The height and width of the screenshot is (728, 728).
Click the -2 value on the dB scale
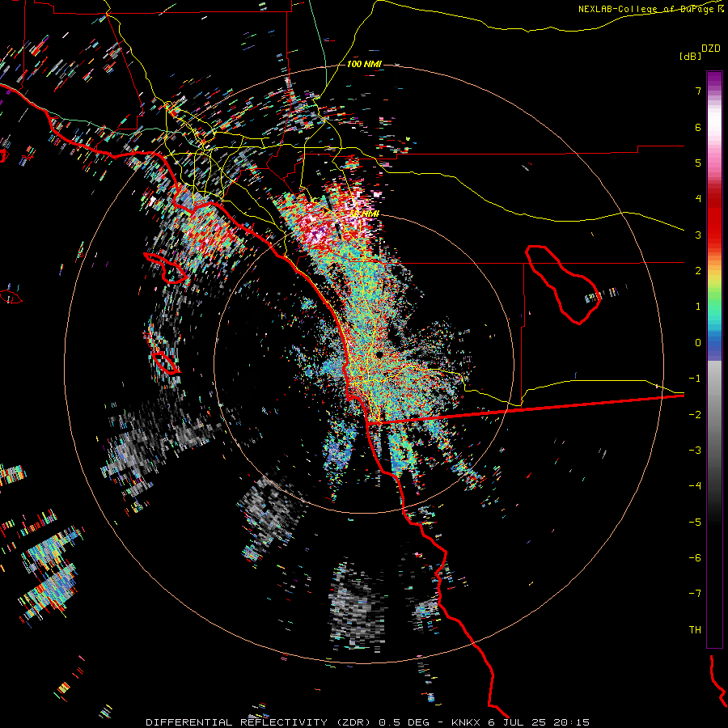695,415
